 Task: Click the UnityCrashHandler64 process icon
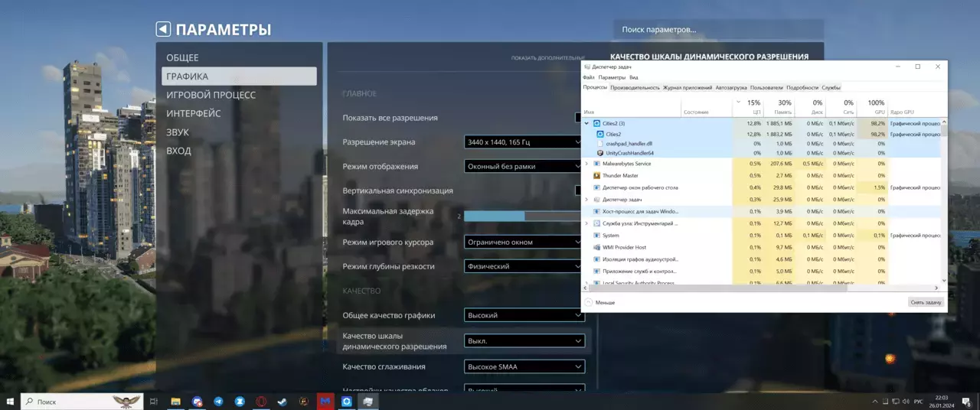click(599, 153)
